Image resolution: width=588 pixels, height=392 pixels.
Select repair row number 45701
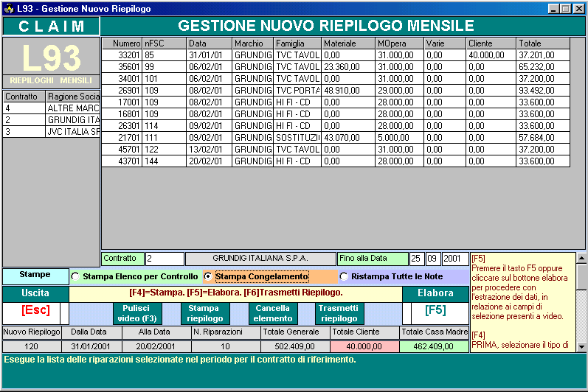(336, 150)
